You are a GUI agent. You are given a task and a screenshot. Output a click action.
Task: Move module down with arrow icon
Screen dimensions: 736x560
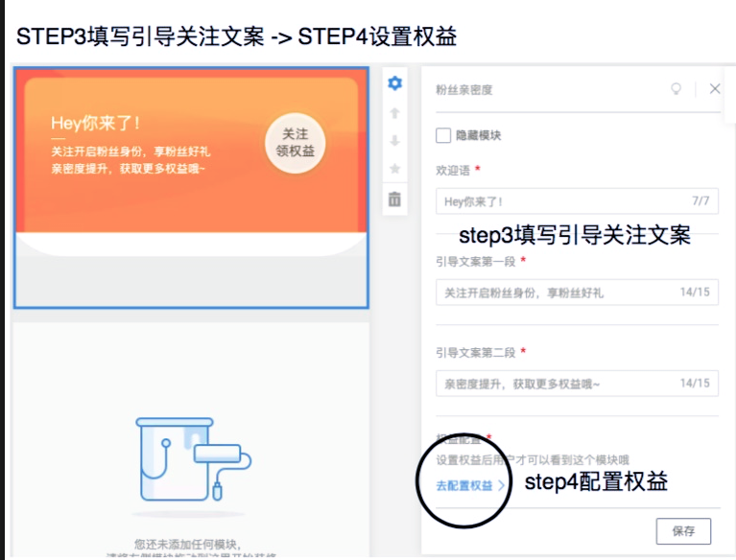click(x=394, y=140)
